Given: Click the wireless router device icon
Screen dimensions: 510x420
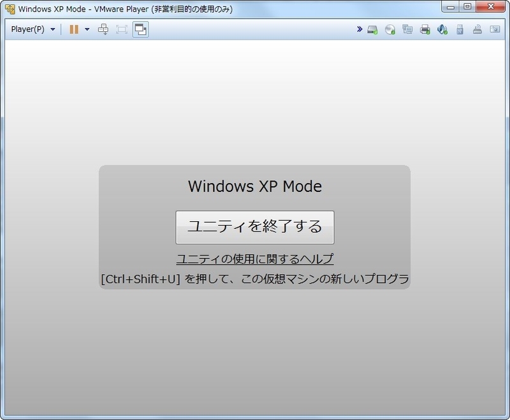Looking at the screenshot, I should pyautogui.click(x=477, y=29).
